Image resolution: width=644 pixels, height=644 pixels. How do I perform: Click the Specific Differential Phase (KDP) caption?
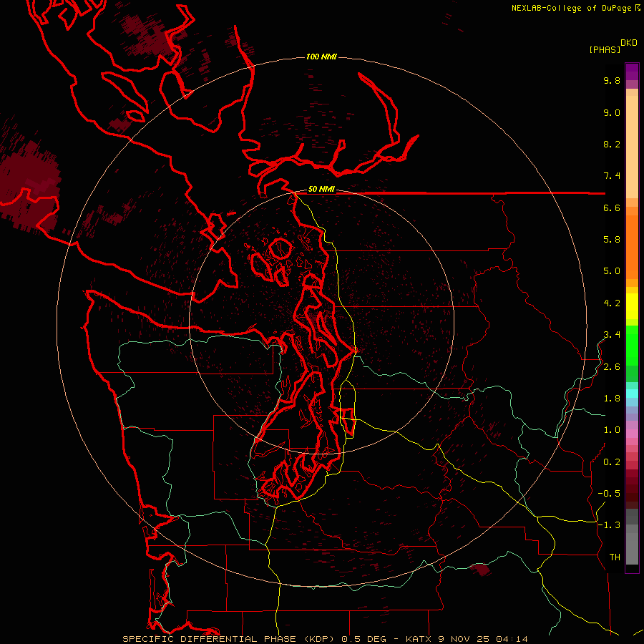(x=325, y=639)
